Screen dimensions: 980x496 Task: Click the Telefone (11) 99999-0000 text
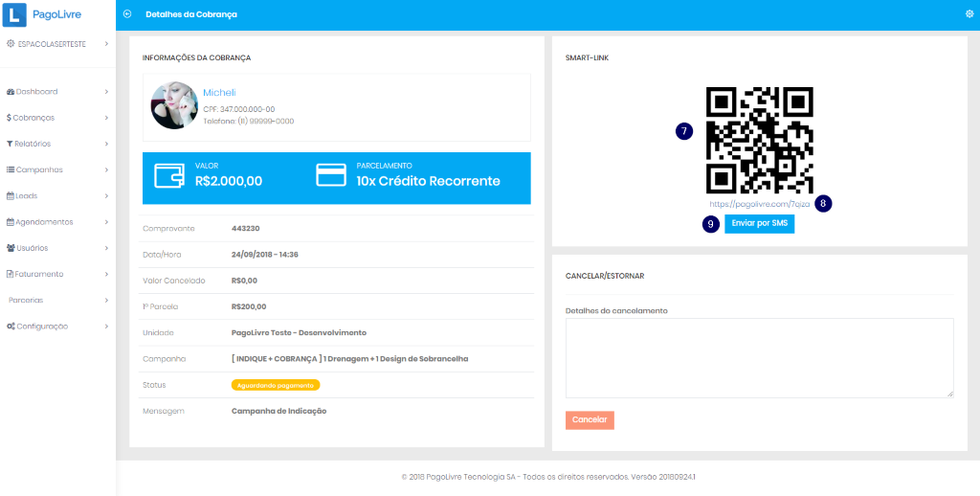(249, 122)
